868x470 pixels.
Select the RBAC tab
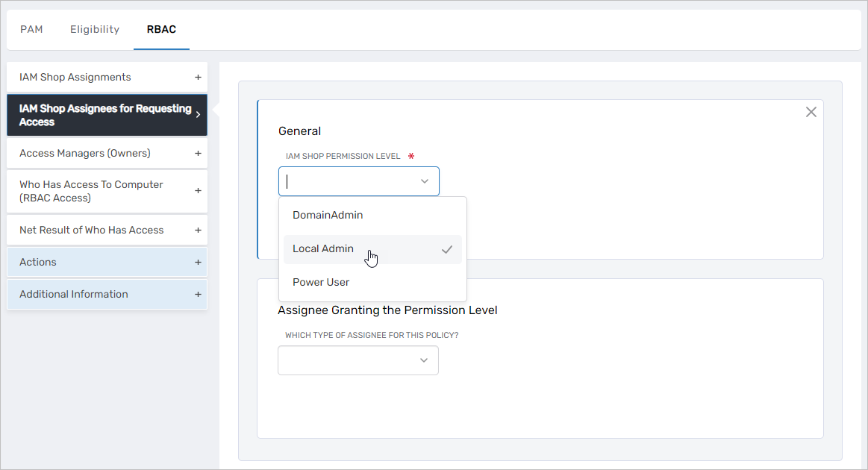pos(161,30)
